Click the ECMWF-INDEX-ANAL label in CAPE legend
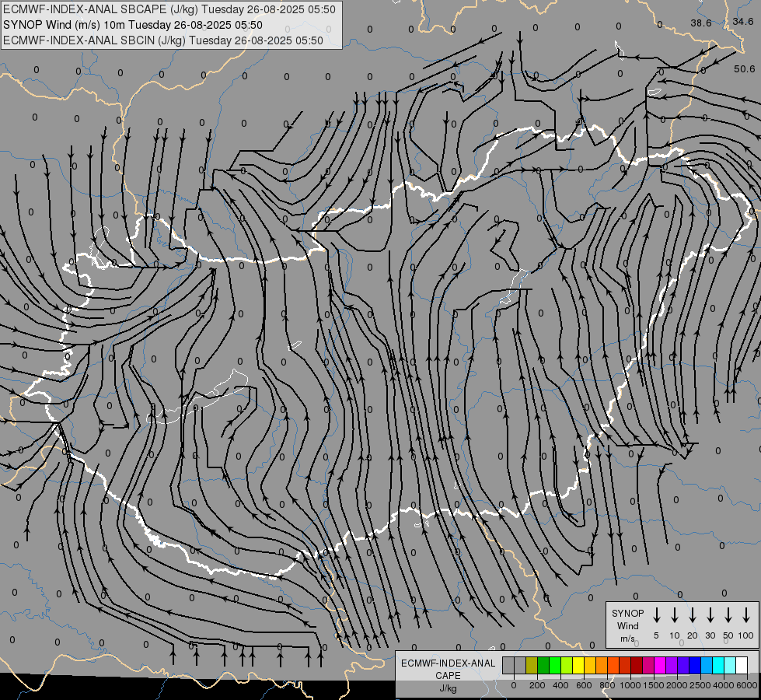 pos(448,663)
